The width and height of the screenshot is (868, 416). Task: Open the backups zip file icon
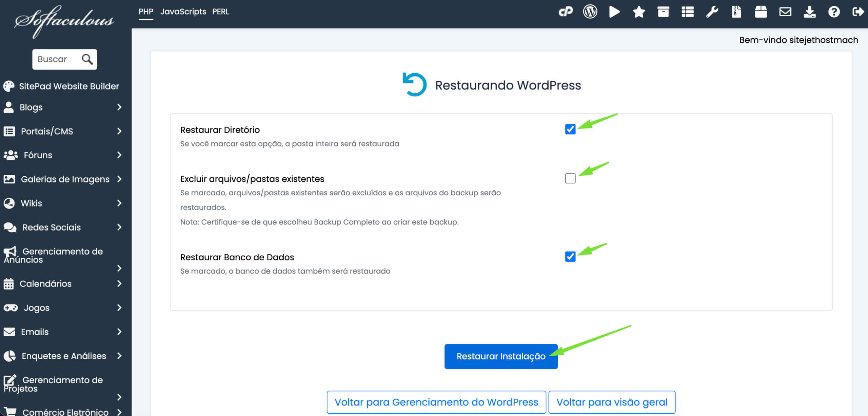click(736, 12)
